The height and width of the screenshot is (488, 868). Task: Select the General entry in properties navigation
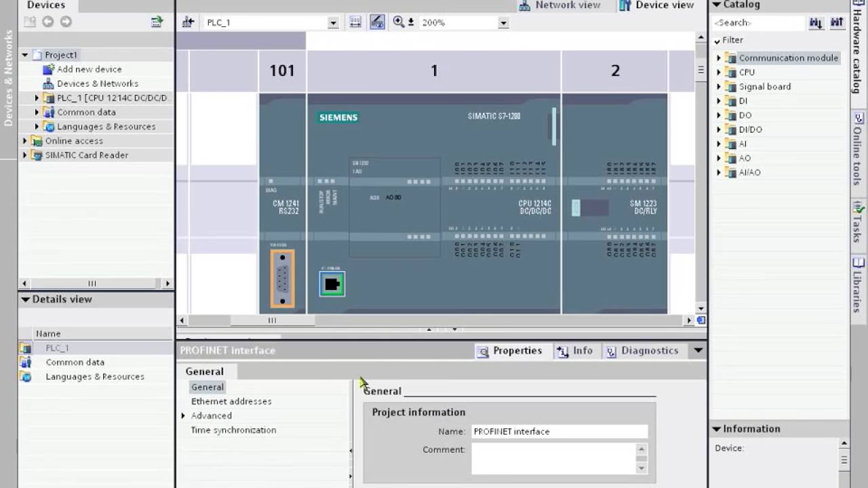coord(207,388)
